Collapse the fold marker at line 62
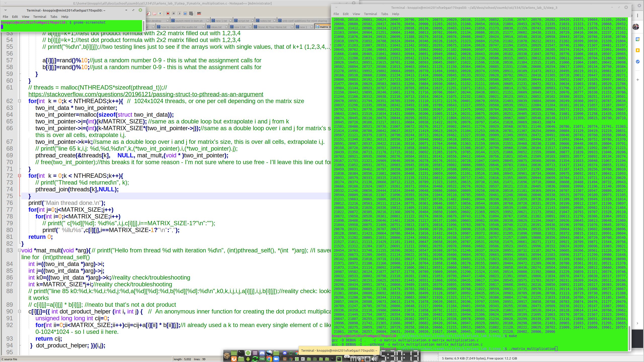Image resolution: width=644 pixels, height=362 pixels. point(19,101)
